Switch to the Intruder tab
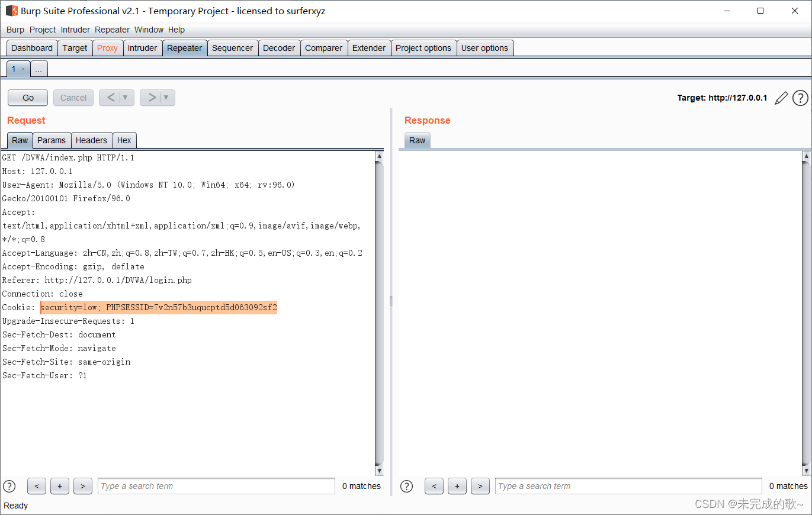The height and width of the screenshot is (515, 812). pyautogui.click(x=142, y=48)
